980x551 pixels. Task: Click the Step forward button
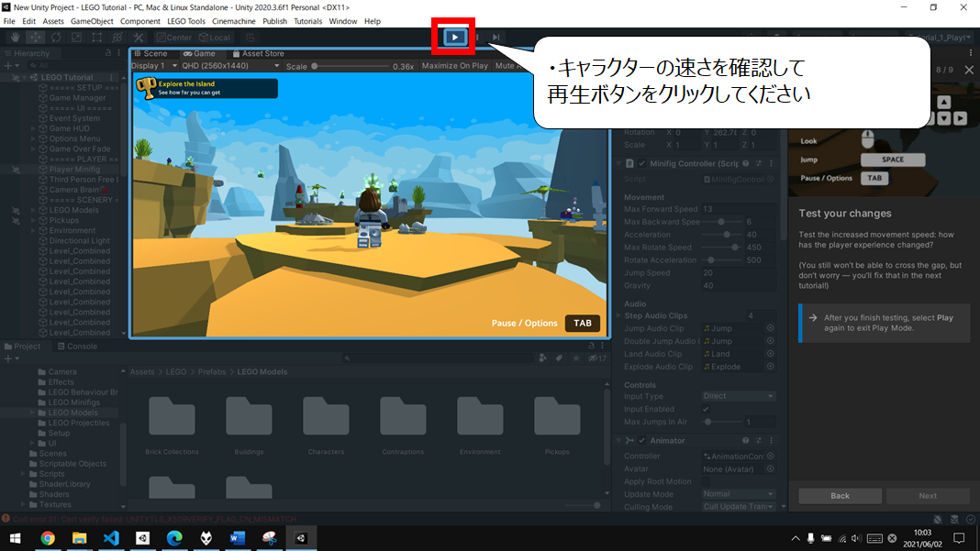click(496, 38)
